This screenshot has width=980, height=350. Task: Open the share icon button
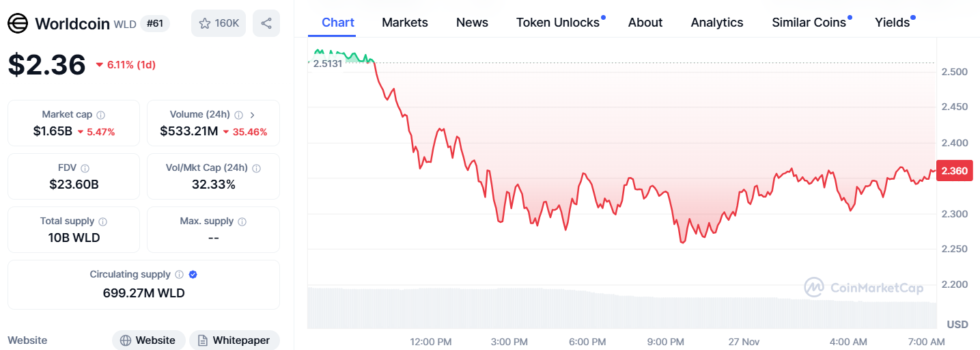pos(266,23)
